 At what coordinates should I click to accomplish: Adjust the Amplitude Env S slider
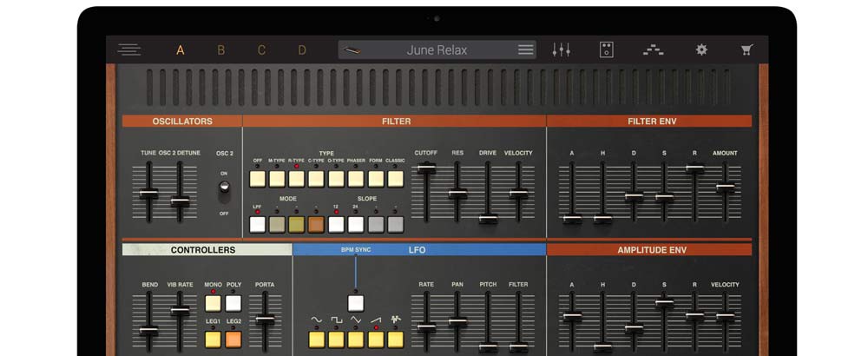click(664, 303)
